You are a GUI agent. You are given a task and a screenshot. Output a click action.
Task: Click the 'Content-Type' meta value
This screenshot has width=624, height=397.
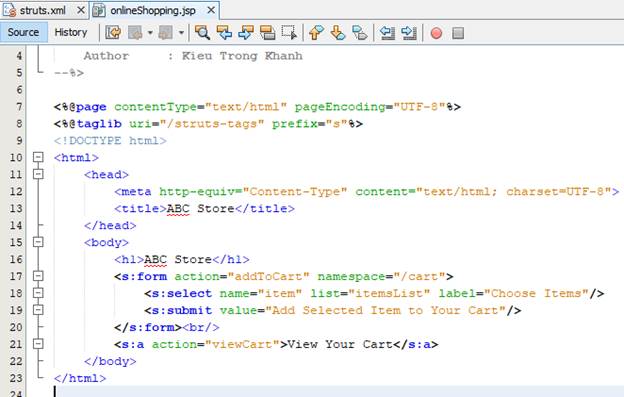pos(295,192)
